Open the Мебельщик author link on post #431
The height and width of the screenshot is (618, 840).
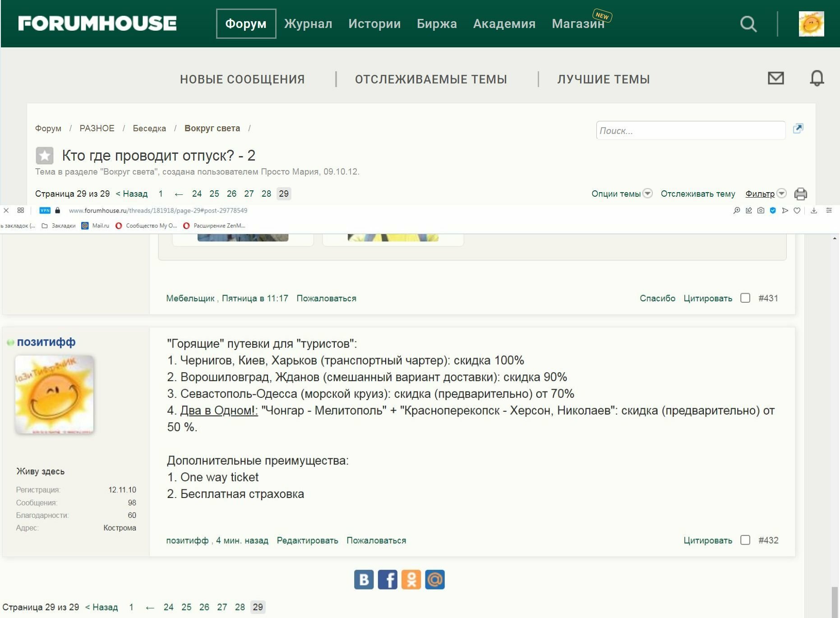[190, 298]
